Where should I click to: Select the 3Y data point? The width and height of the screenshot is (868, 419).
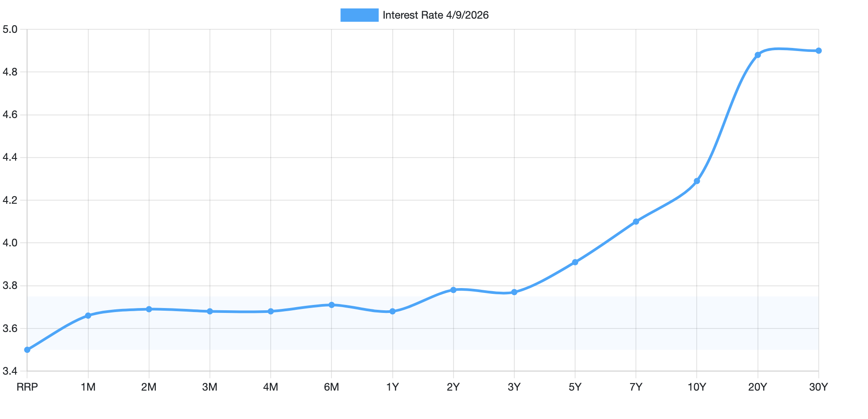pos(514,292)
